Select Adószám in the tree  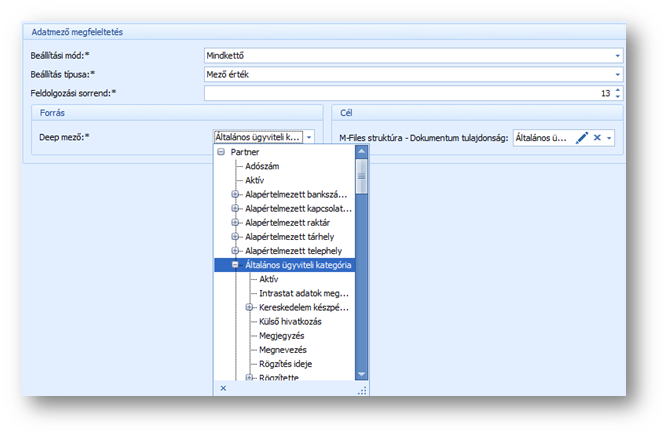[266, 165]
